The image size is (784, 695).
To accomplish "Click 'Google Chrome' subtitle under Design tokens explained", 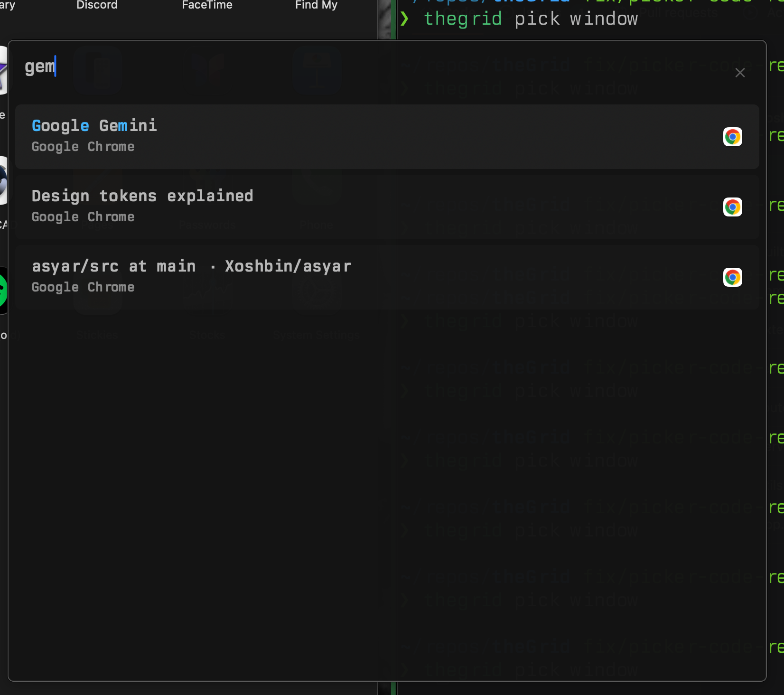I will coord(83,217).
